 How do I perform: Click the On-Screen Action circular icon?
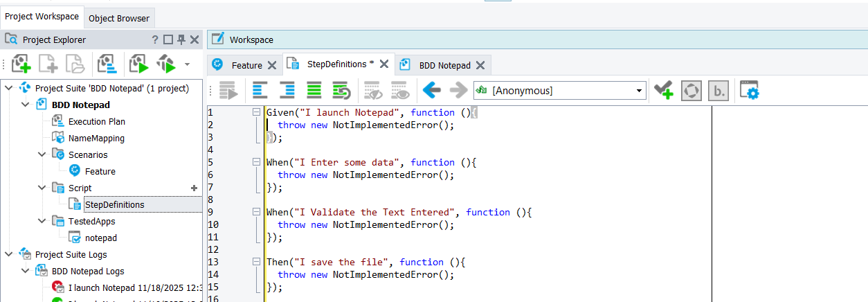(x=691, y=90)
